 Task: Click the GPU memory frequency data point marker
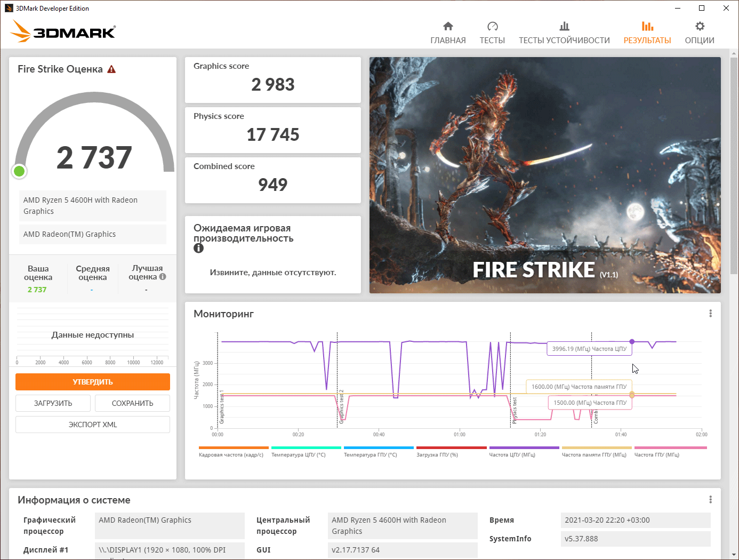tap(632, 395)
